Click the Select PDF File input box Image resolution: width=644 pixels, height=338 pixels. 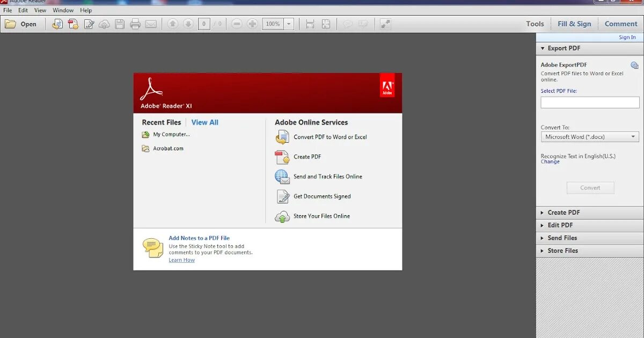[590, 102]
